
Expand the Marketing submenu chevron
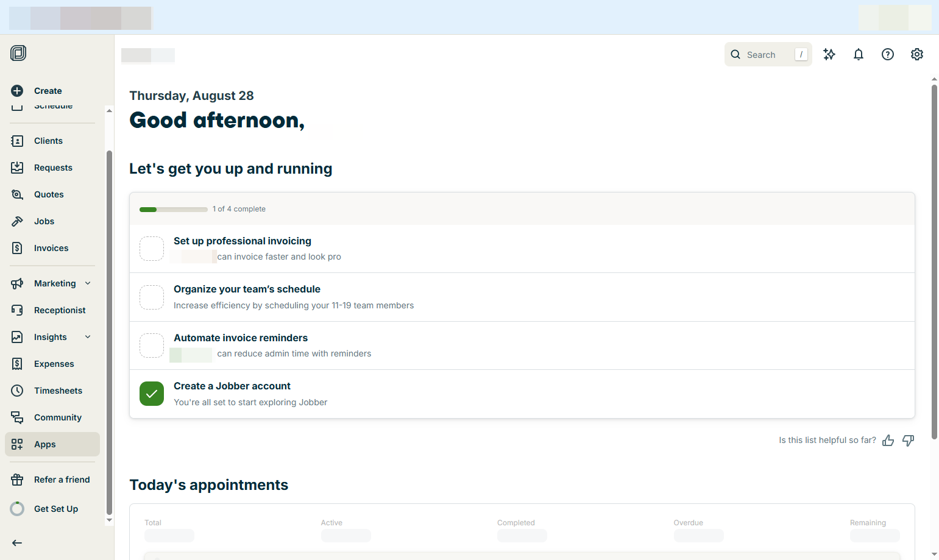tap(88, 283)
